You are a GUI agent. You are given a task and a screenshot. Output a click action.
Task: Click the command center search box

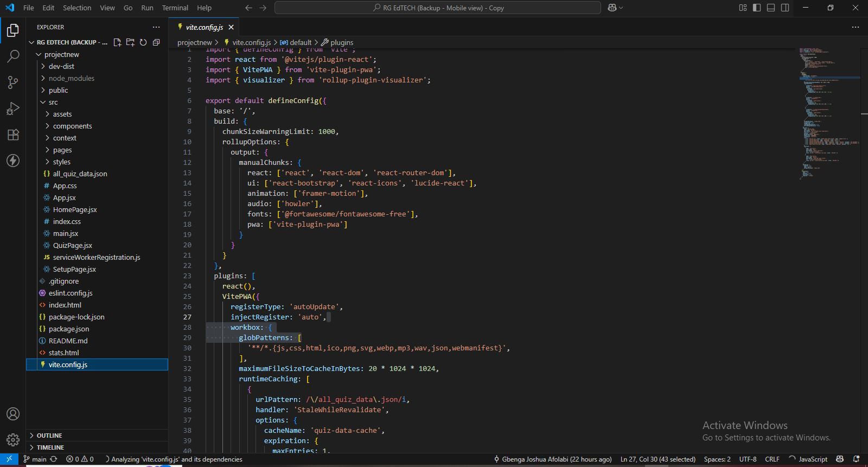pyautogui.click(x=438, y=8)
